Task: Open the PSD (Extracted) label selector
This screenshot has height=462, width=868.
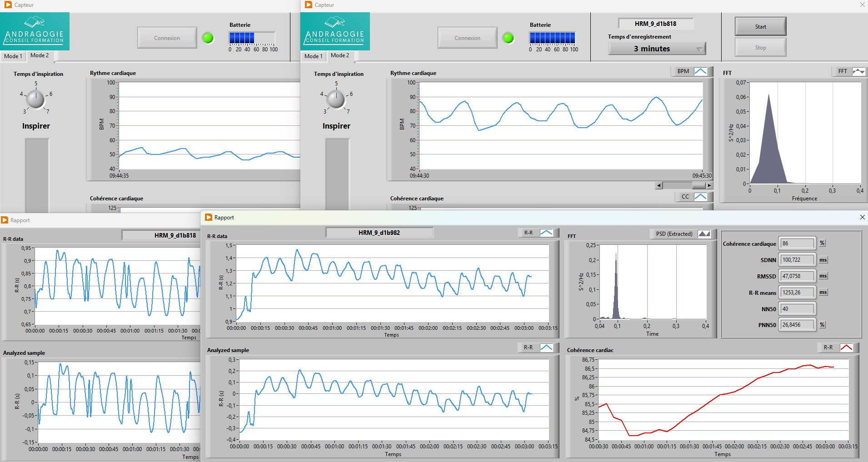Action: pos(674,234)
